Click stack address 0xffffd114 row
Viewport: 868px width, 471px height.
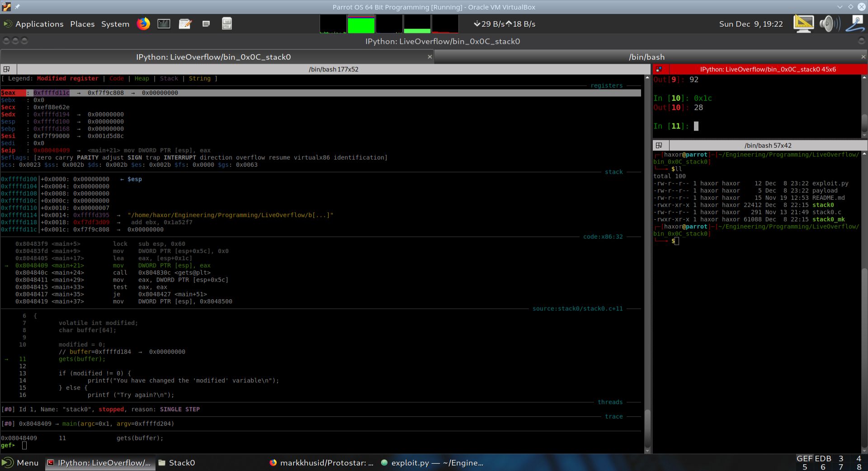pyautogui.click(x=167, y=215)
